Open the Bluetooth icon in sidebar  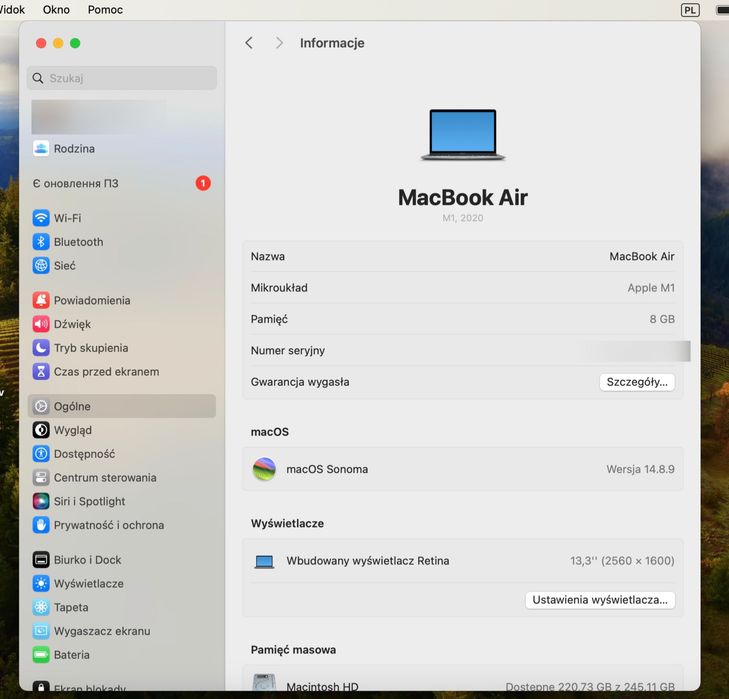pos(41,241)
